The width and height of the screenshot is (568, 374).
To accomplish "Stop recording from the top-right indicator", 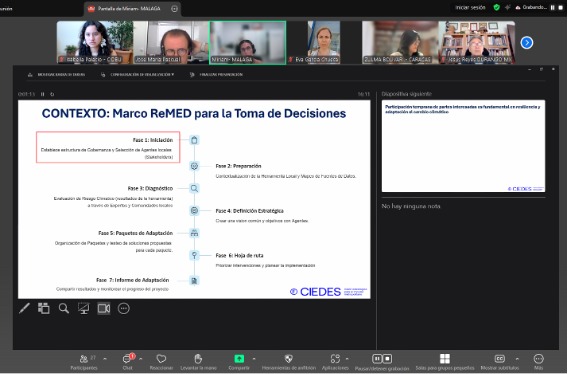I will click(x=560, y=7).
